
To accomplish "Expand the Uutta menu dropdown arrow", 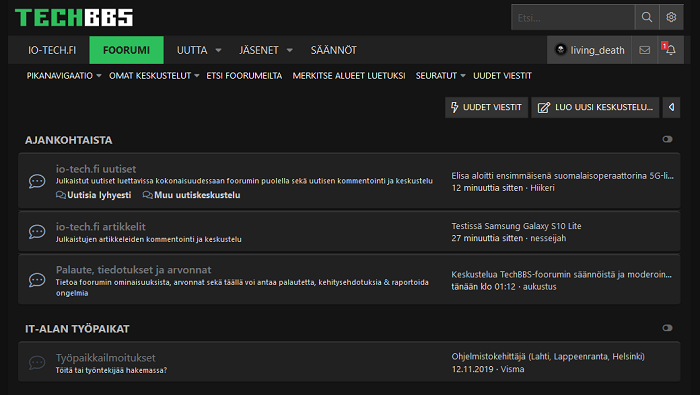I will click(x=218, y=50).
